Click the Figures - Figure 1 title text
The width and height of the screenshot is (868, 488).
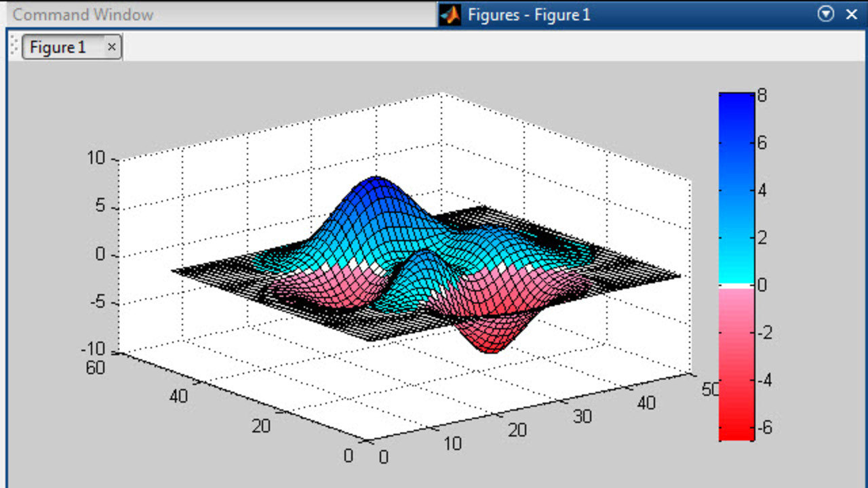tap(529, 14)
